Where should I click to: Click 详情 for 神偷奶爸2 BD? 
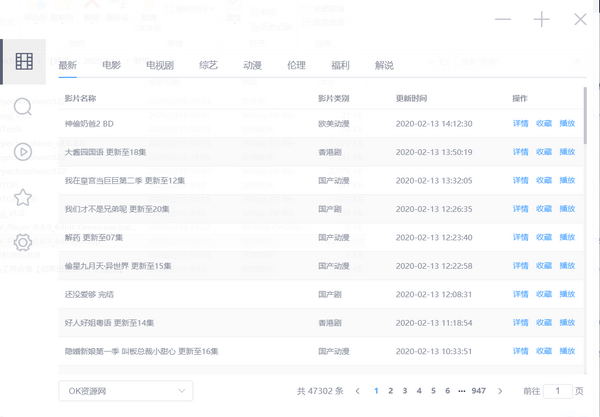coord(520,124)
